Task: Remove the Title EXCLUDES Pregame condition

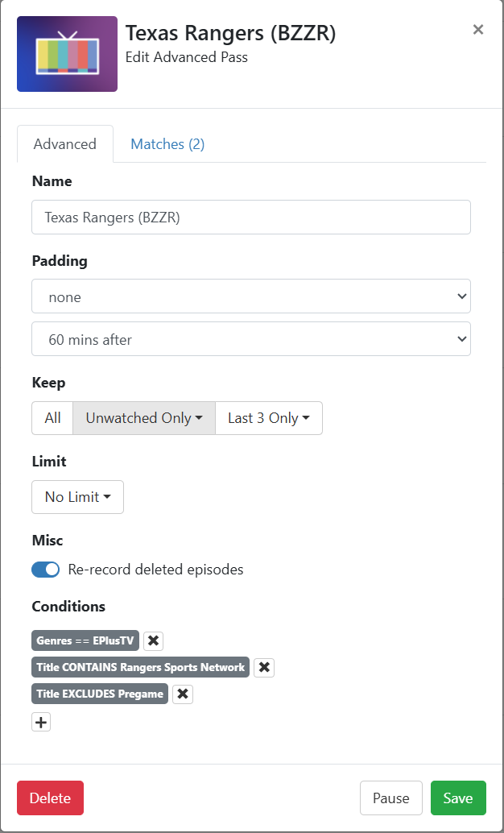Action: click(x=183, y=694)
